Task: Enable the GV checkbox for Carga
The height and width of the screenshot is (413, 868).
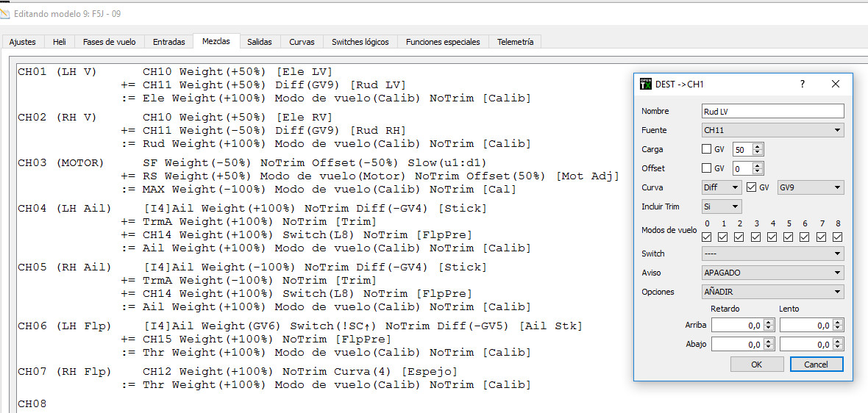Action: pyautogui.click(x=707, y=149)
